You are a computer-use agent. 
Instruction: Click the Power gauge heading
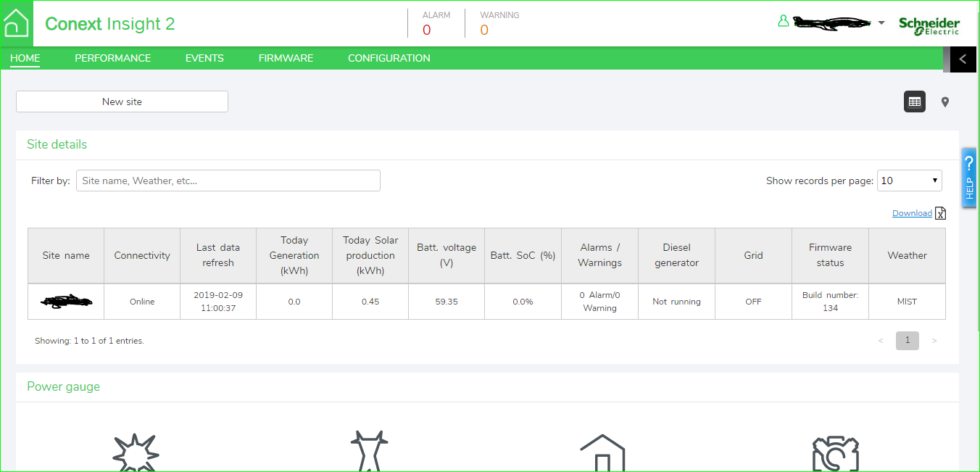tap(64, 386)
